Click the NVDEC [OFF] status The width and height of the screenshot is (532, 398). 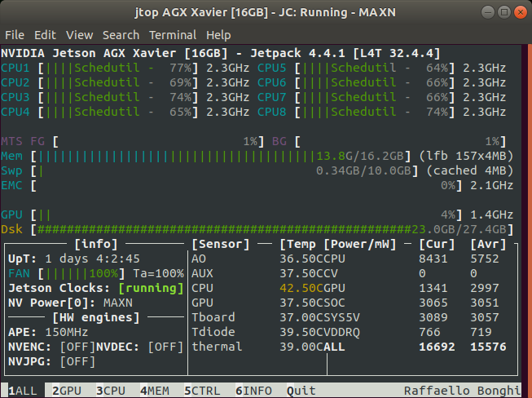165,347
